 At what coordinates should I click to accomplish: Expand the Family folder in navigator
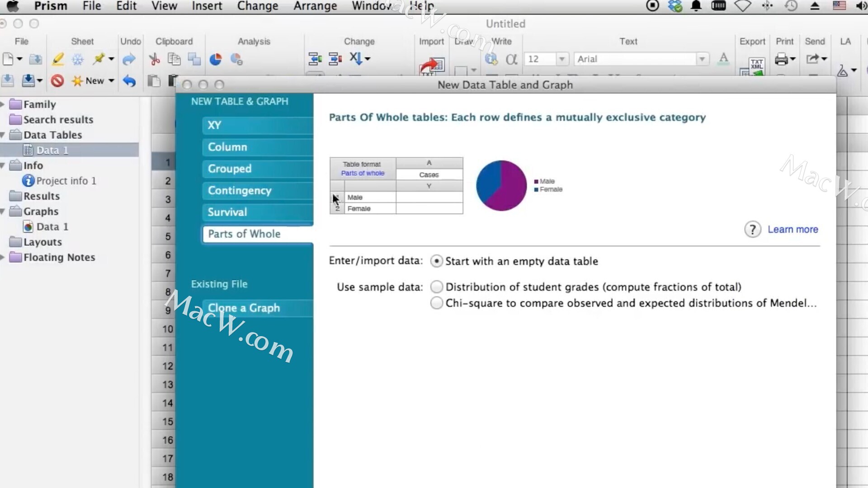point(3,104)
